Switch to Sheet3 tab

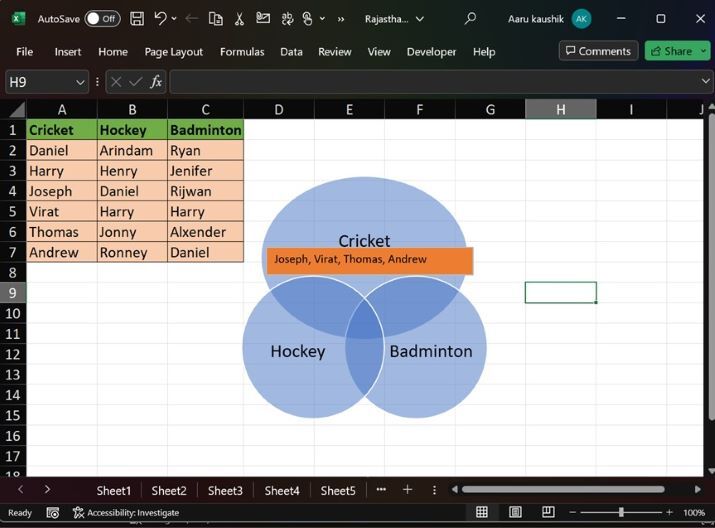[x=225, y=491]
